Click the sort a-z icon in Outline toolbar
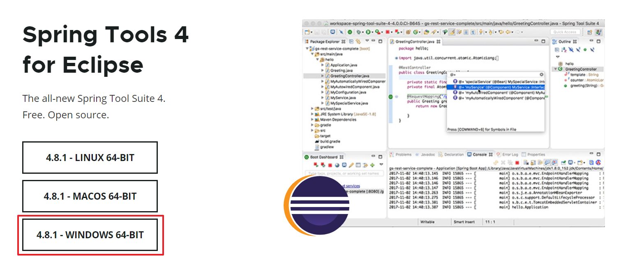The width and height of the screenshot is (644, 274). pyautogui.click(x=564, y=50)
